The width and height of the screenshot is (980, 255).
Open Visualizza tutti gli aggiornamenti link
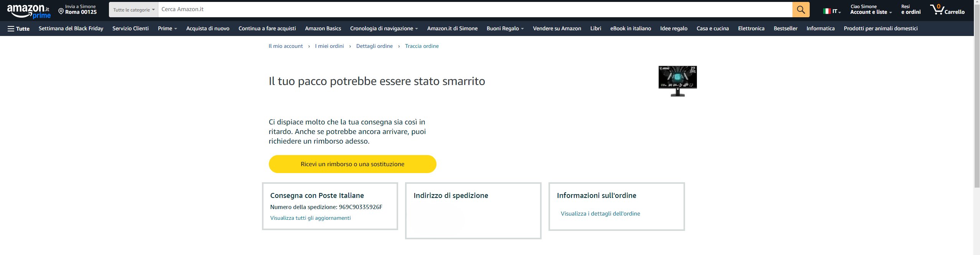point(310,218)
